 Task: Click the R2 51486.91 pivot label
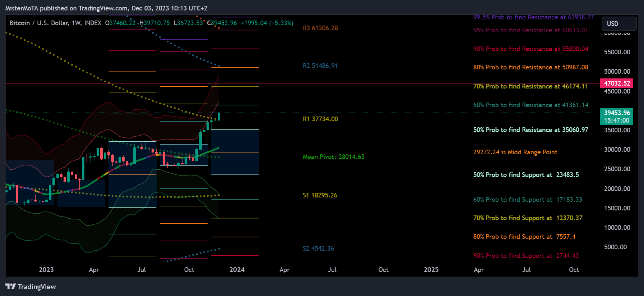(x=320, y=66)
